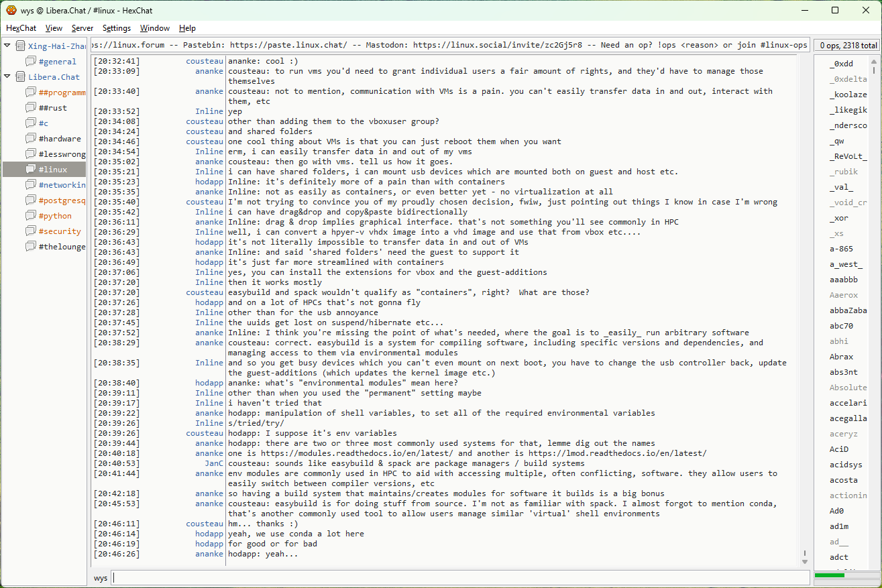
Task: Open the Server menu
Action: coord(82,28)
